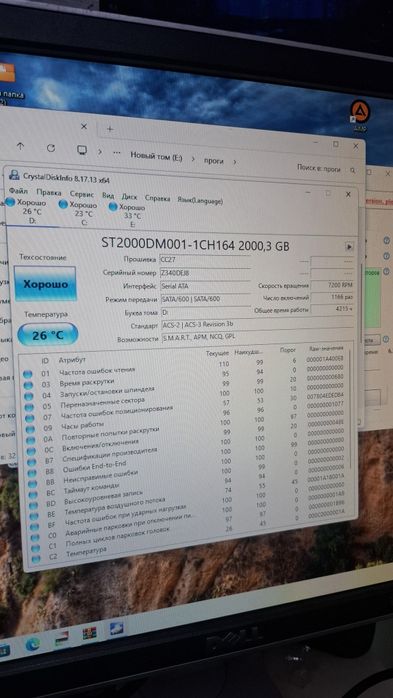Click the Хорошо health status button
This screenshot has width=393, height=698.
point(45,284)
